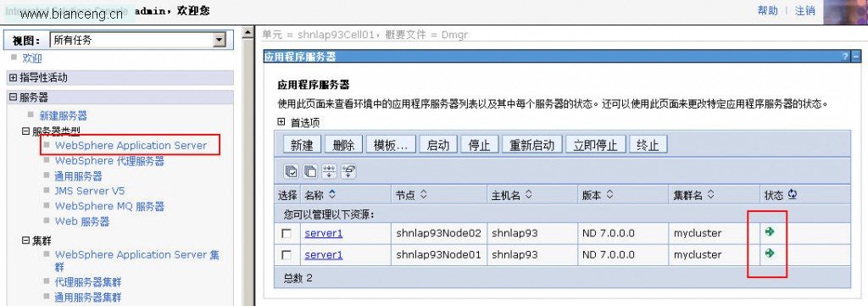Minimize the 应用程序服务器 panel
868x306 pixels.
856,57
